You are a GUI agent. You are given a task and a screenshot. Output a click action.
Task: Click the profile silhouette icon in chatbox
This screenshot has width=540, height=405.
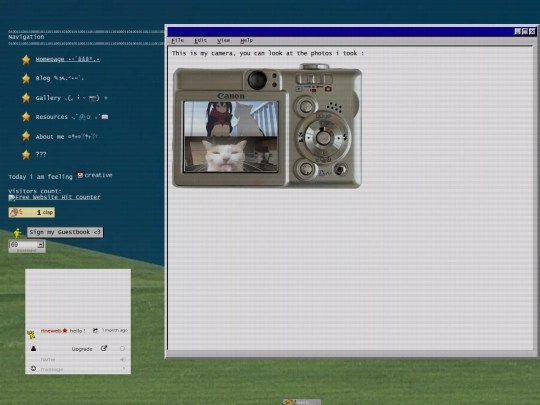click(x=33, y=349)
